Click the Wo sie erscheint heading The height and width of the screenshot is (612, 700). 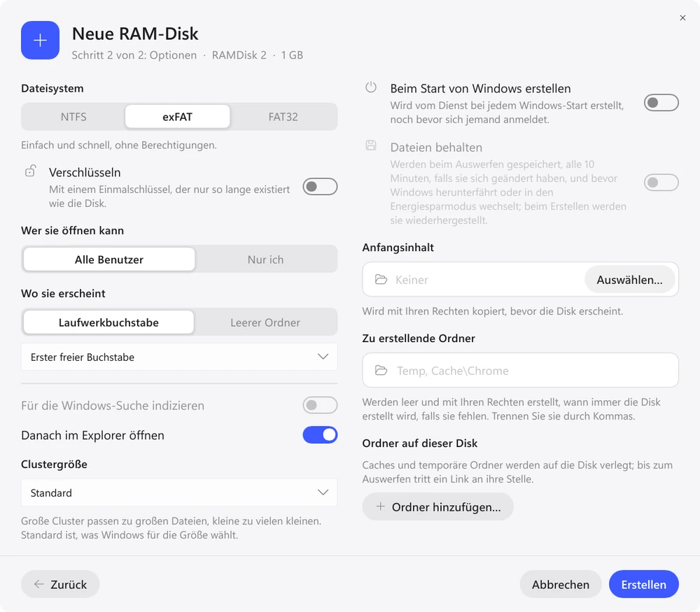click(63, 293)
